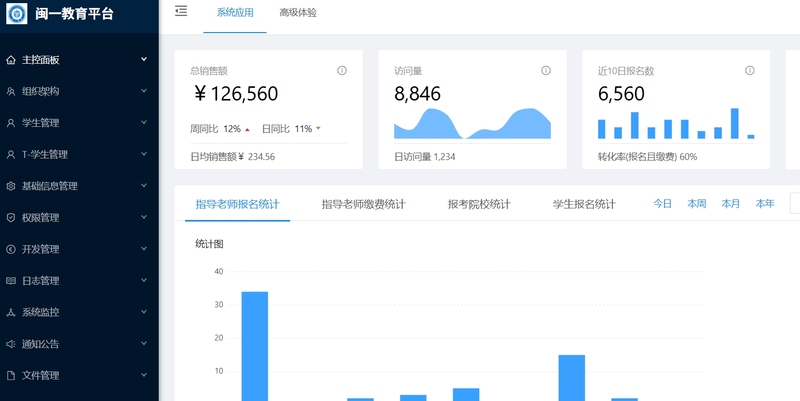This screenshot has height=401, width=800.
Task: Click the 统计图 heading
Action: pos(209,244)
